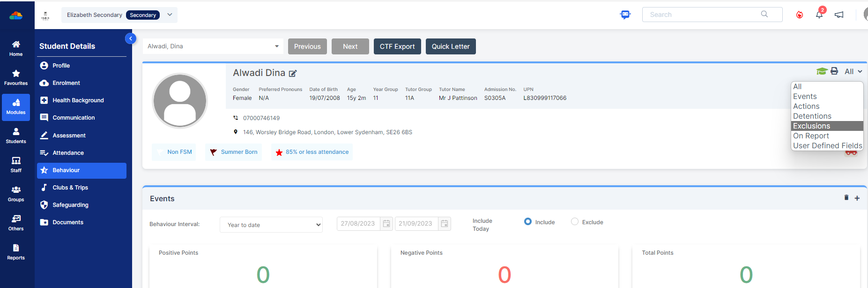
Task: Open the Alwadi, Dina student dropdown
Action: 213,46
